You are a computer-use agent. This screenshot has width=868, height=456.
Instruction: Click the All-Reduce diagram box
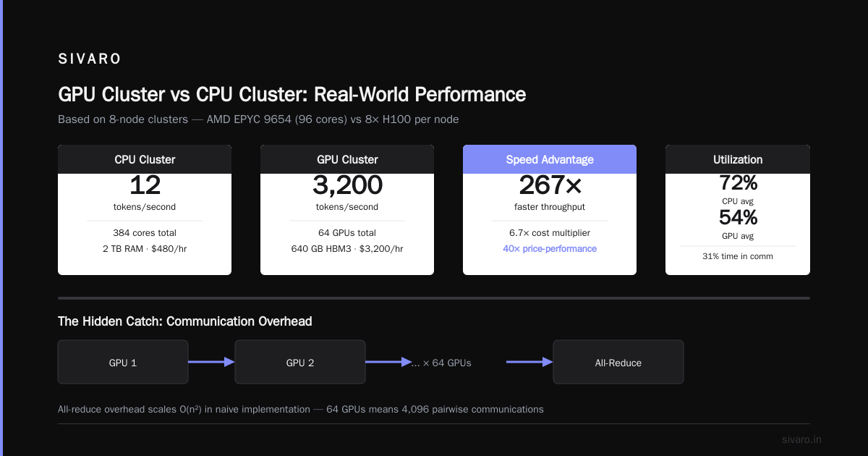click(618, 362)
